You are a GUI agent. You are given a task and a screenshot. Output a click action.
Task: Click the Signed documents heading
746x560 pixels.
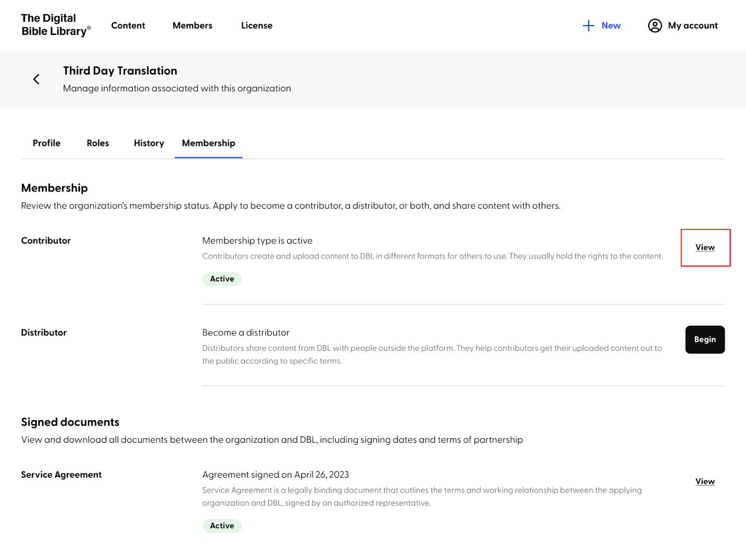(70, 422)
